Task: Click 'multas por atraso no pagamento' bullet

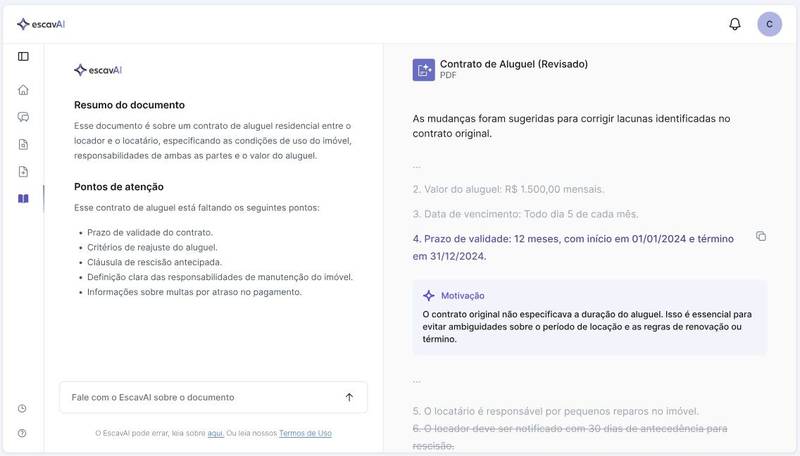Action: tap(194, 292)
